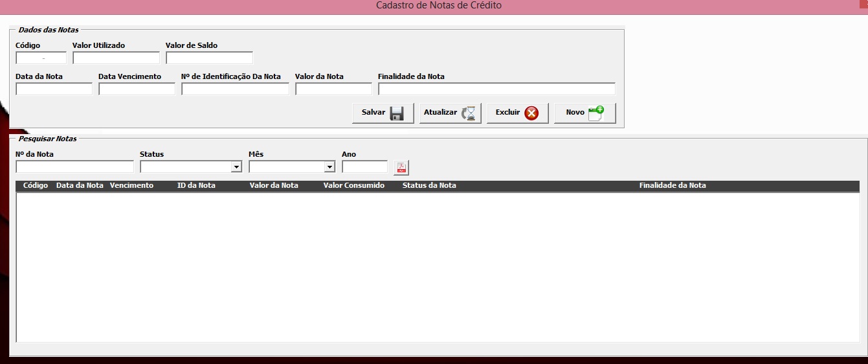The width and height of the screenshot is (868, 364).
Task: Click the Finalidade da Nota input field
Action: [496, 89]
